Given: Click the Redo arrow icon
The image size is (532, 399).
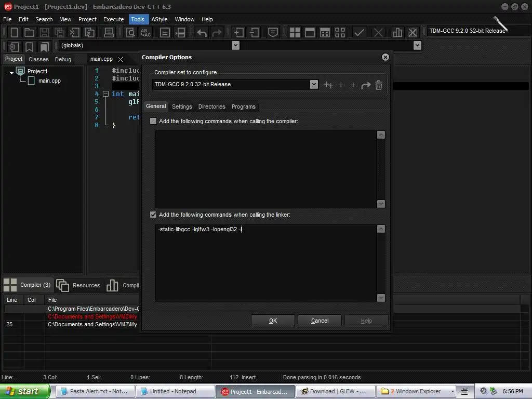Looking at the screenshot, I should pyautogui.click(x=217, y=33).
